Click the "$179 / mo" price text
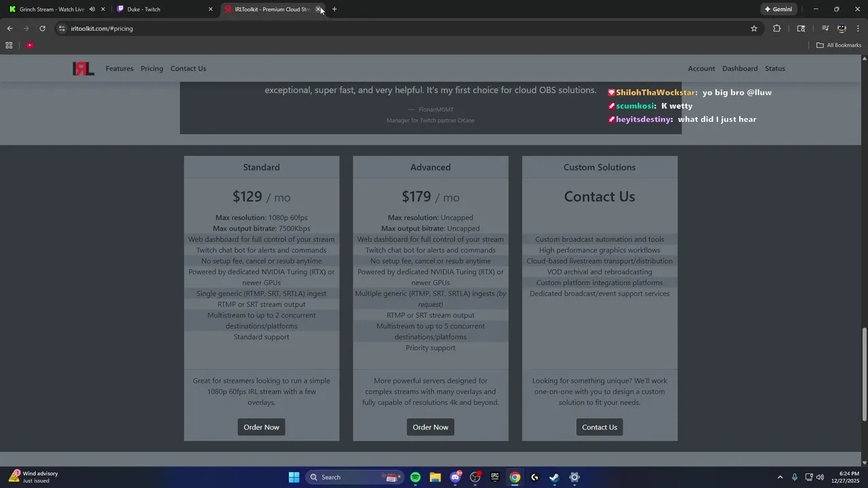The image size is (868, 488). 431,197
